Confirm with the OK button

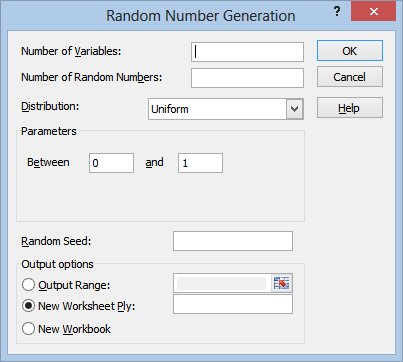point(350,51)
